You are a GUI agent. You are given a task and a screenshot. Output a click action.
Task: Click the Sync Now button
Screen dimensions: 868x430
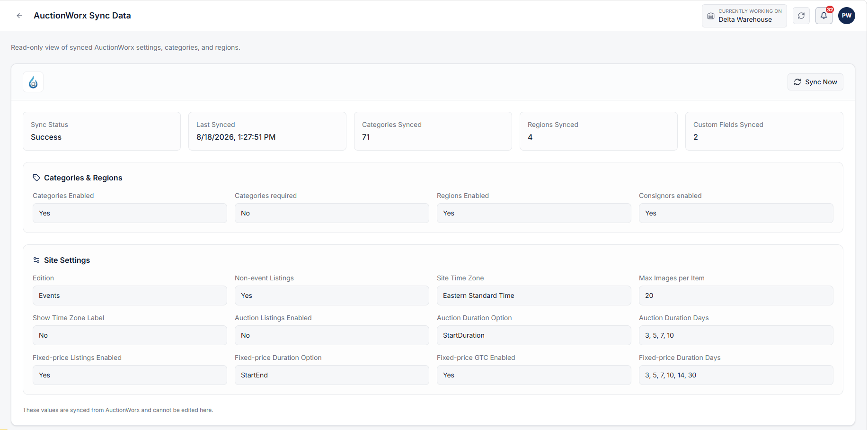pos(815,82)
